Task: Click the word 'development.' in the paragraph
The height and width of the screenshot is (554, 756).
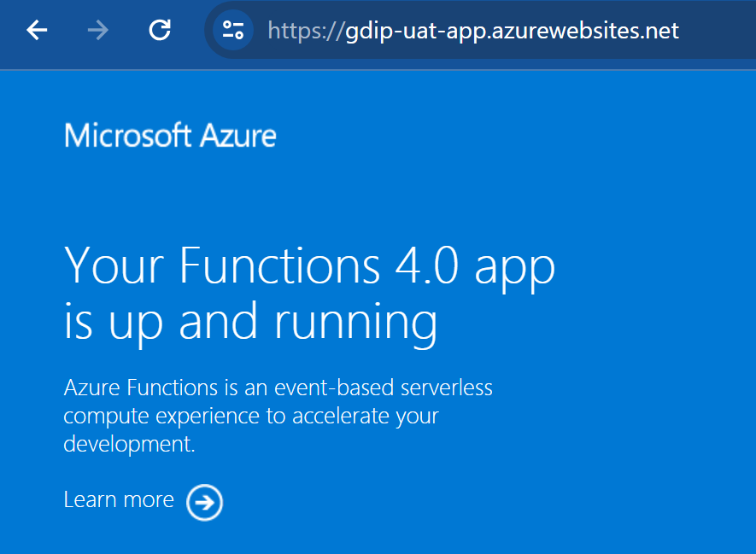Action: (129, 444)
